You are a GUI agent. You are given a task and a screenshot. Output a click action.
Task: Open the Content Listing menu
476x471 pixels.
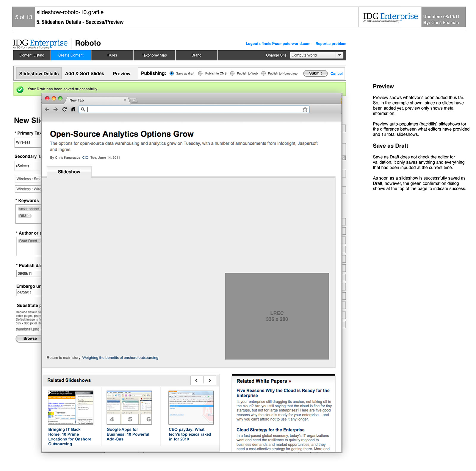(x=32, y=55)
